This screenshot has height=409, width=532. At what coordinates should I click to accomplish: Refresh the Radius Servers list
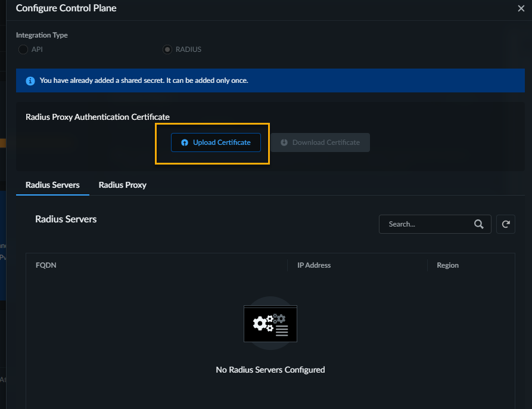(506, 224)
